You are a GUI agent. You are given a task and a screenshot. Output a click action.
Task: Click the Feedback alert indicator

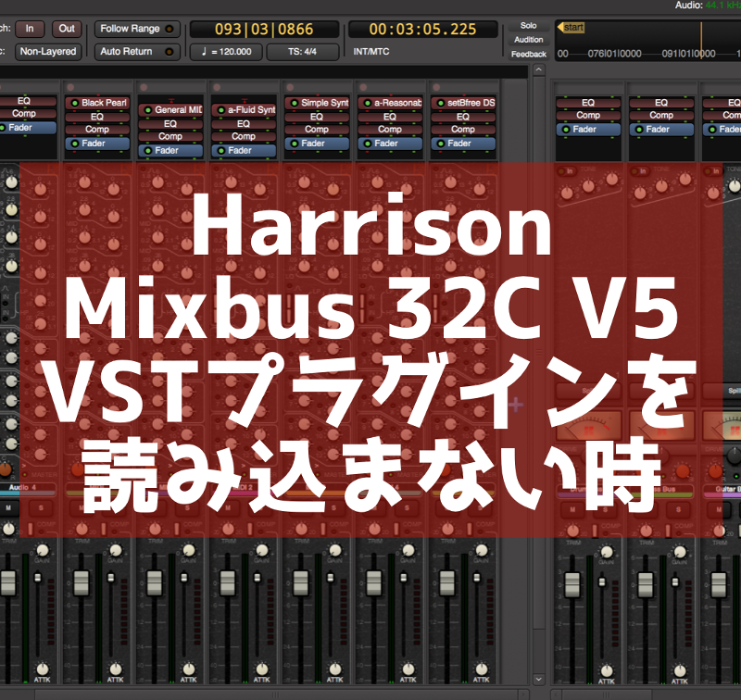click(528, 55)
